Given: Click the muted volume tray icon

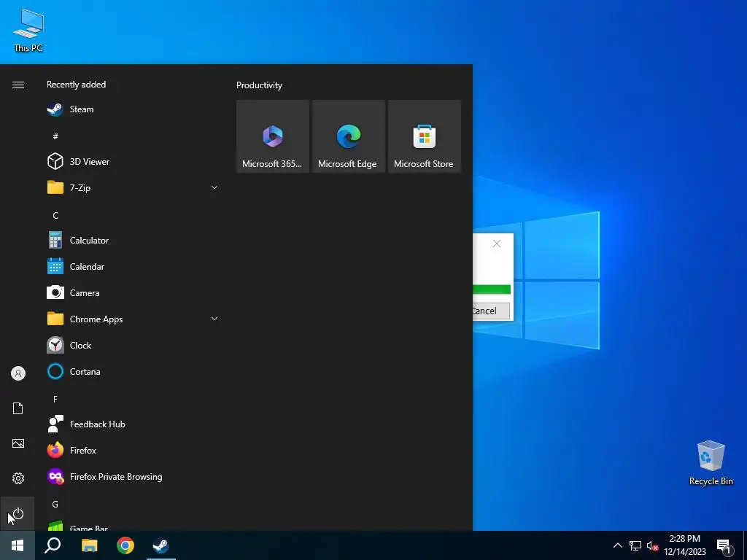Looking at the screenshot, I should 652,545.
